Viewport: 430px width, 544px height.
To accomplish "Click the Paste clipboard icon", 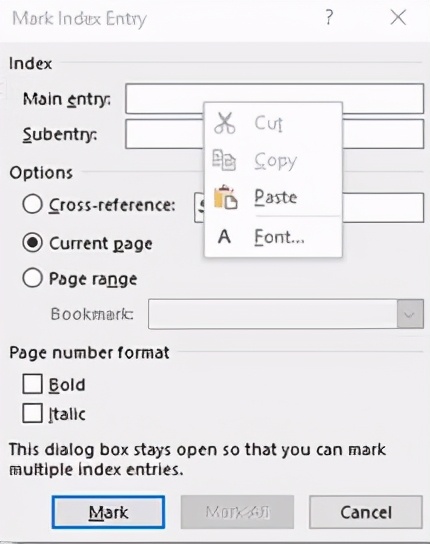I will (x=226, y=197).
